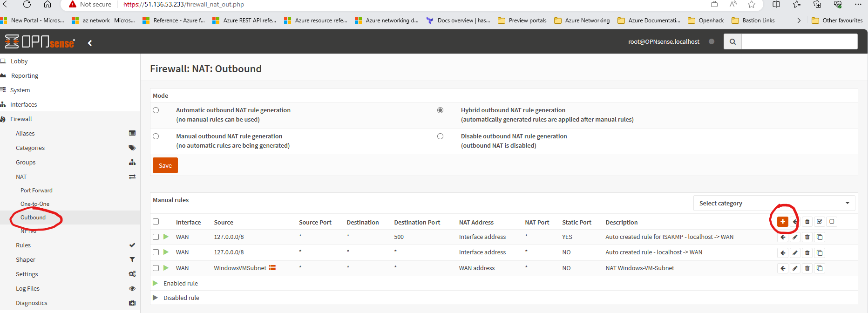The width and height of the screenshot is (868, 313).
Task: Select Disable outbound NAT rule generation
Action: pyautogui.click(x=440, y=136)
